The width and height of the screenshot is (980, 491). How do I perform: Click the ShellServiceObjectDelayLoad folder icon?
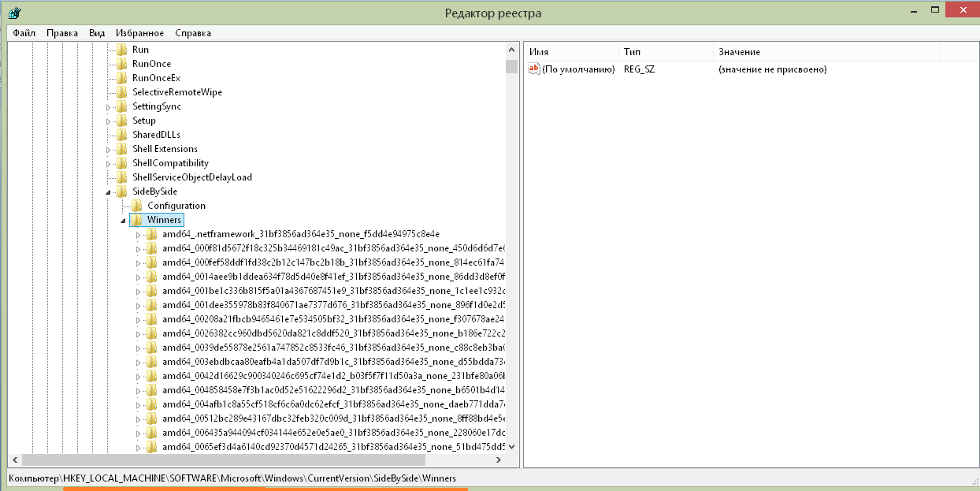[121, 177]
